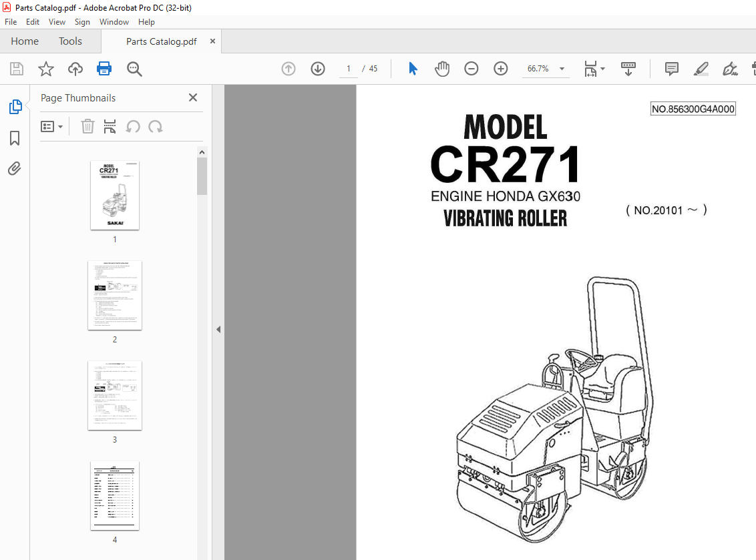756x560 pixels.
Task: Rotate page counterclockwise
Action: 133,127
